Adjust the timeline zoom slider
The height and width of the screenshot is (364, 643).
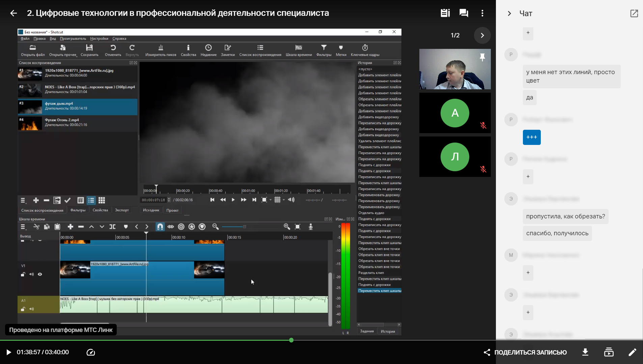[x=251, y=227]
